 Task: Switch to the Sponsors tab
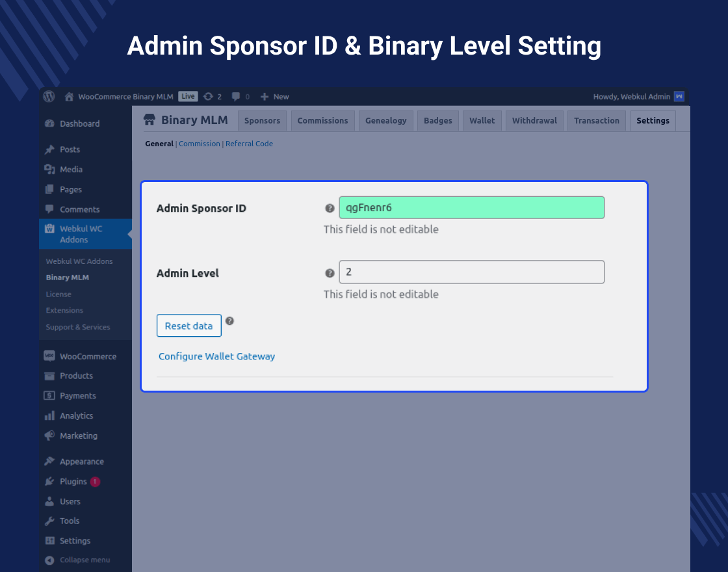(263, 121)
